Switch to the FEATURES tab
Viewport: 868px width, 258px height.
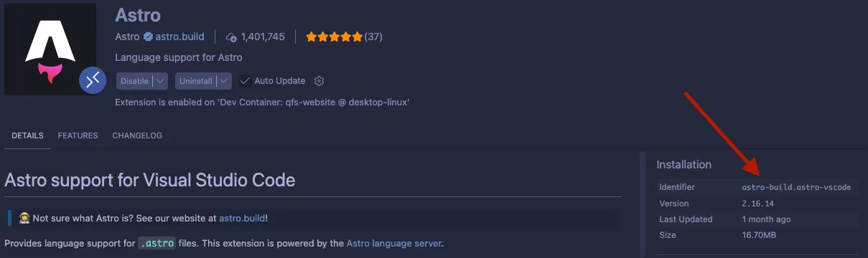pyautogui.click(x=78, y=135)
